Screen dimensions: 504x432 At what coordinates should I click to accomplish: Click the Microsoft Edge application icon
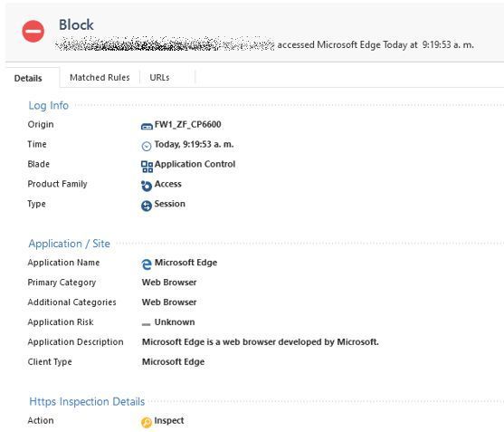coord(147,264)
